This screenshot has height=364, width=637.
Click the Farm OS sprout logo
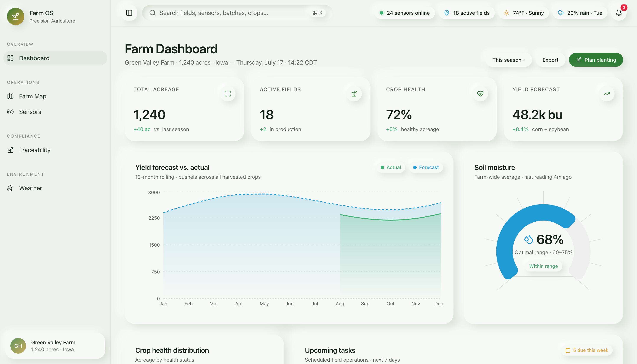click(x=16, y=16)
